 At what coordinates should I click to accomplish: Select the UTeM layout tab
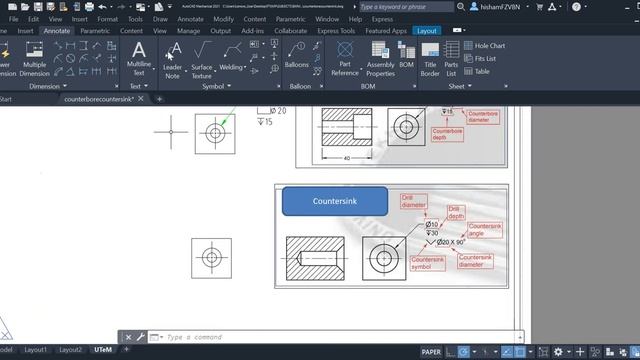coord(103,350)
